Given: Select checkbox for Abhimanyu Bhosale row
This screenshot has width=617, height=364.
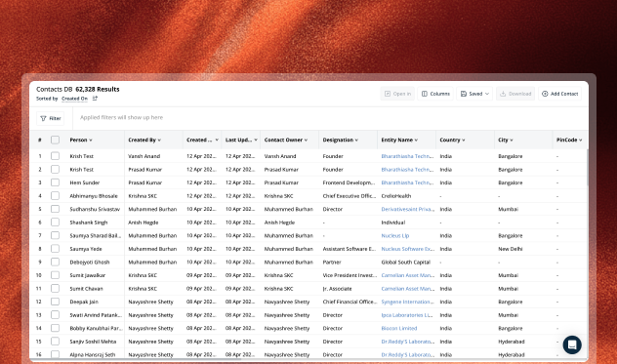Looking at the screenshot, I should [x=55, y=196].
